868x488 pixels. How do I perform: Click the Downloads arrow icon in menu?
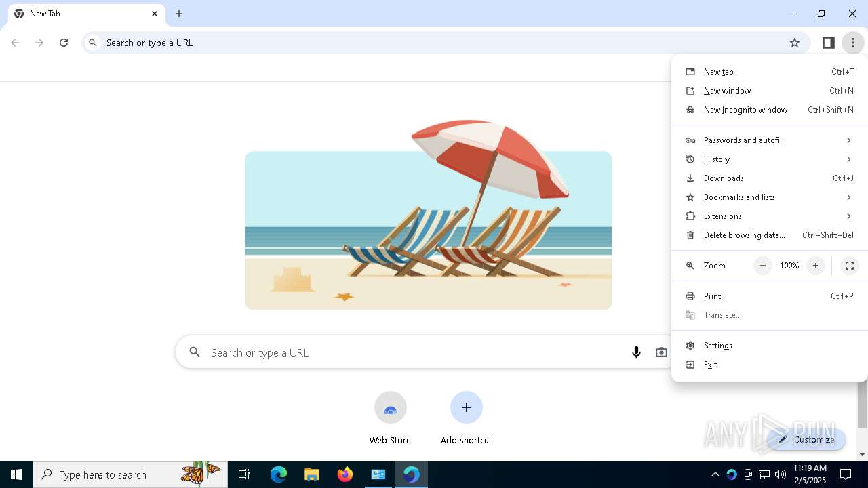[x=690, y=178]
